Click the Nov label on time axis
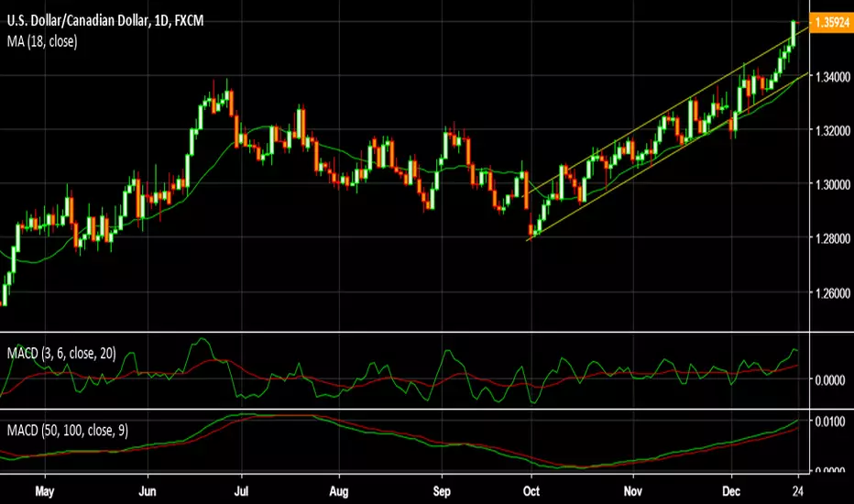This screenshot has width=854, height=504. pos(633,491)
